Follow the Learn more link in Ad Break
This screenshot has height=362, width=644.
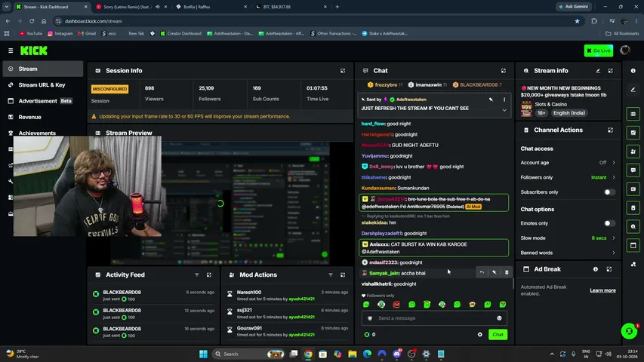(x=602, y=290)
